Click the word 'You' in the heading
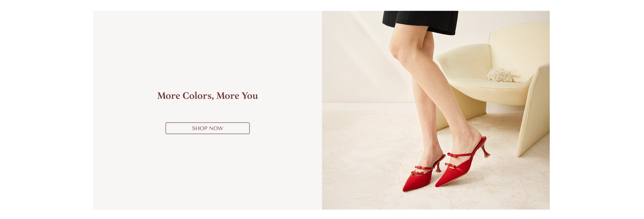This screenshot has width=644, height=219. tap(250, 96)
